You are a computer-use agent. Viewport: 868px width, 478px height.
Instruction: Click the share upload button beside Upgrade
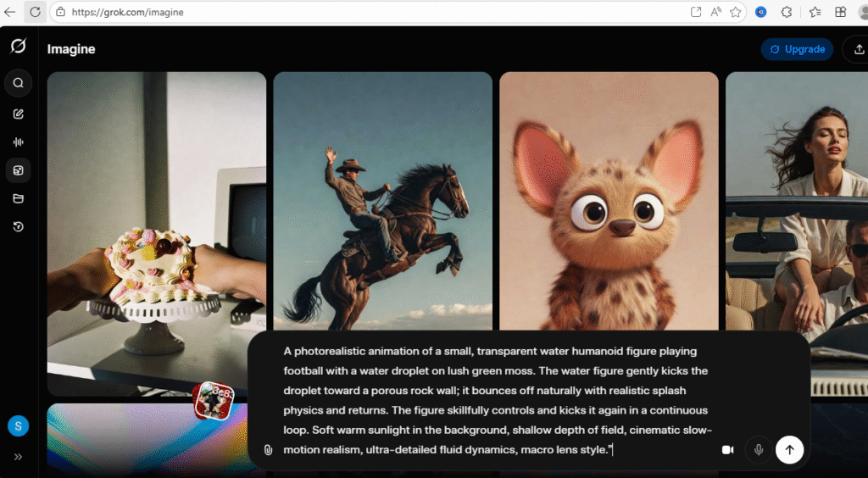(857, 49)
